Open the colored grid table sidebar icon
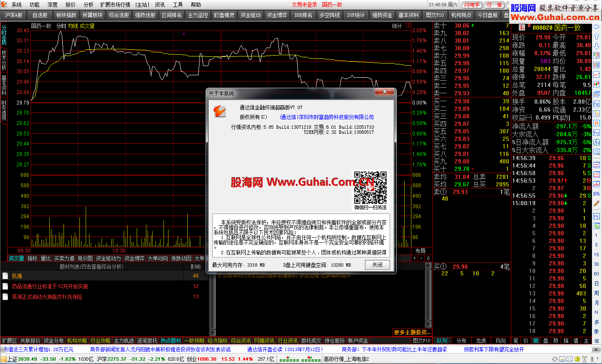The image size is (602, 364). 597,65
